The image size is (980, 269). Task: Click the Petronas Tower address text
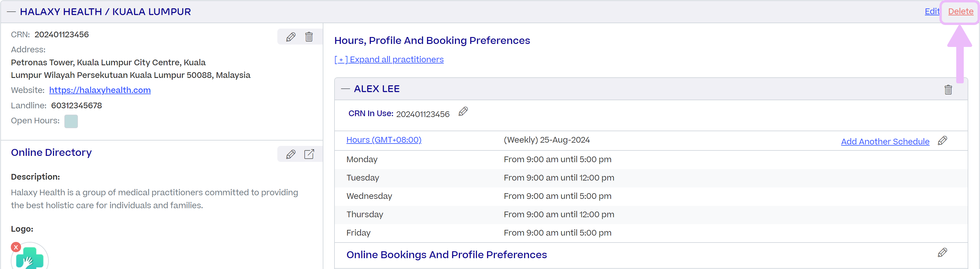131,69
